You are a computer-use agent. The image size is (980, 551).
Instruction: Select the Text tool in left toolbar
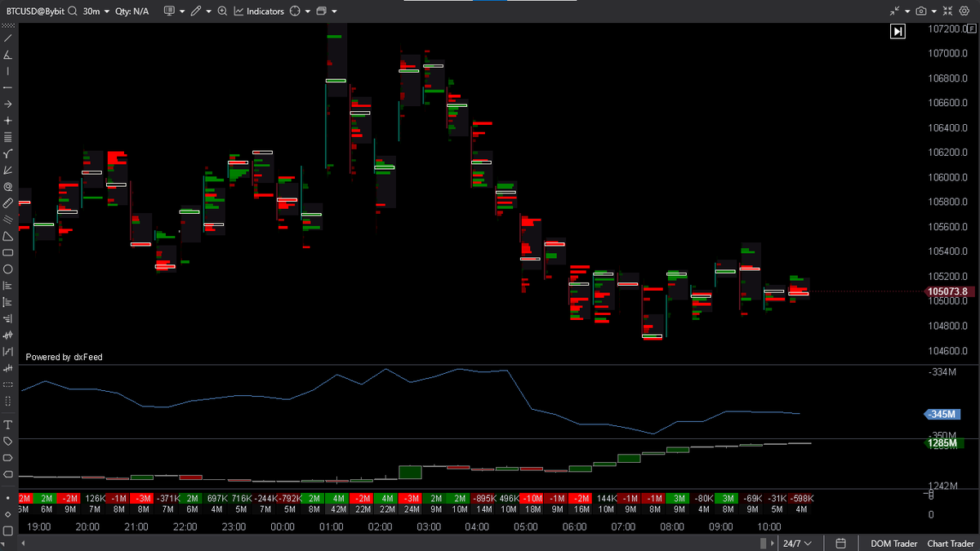[x=8, y=424]
